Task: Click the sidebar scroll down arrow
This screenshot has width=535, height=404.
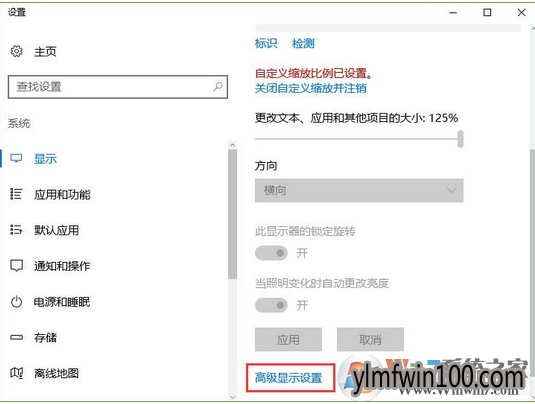Action: [x=233, y=397]
